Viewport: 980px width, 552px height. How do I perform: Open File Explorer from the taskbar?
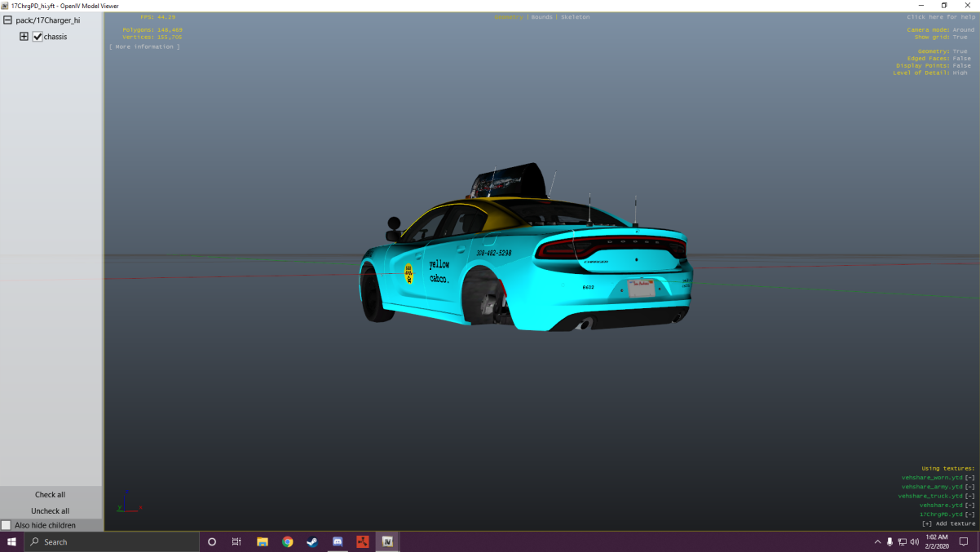[x=263, y=541]
